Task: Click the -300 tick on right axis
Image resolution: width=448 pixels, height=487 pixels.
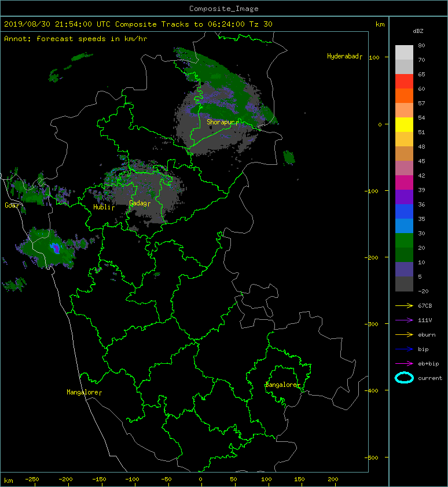Action: pyautogui.click(x=371, y=324)
